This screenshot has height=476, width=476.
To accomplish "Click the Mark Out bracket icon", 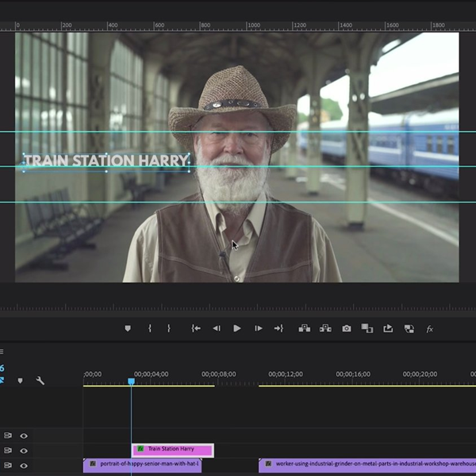I will (x=168, y=328).
